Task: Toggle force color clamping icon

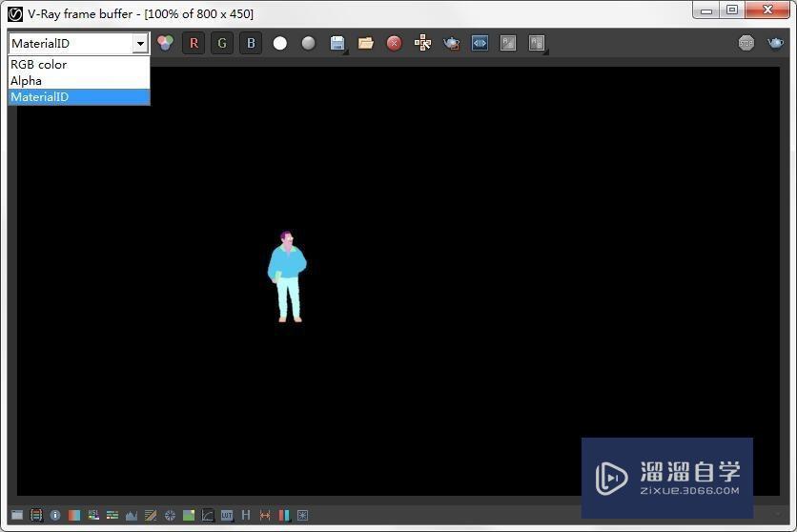Action: [36, 515]
